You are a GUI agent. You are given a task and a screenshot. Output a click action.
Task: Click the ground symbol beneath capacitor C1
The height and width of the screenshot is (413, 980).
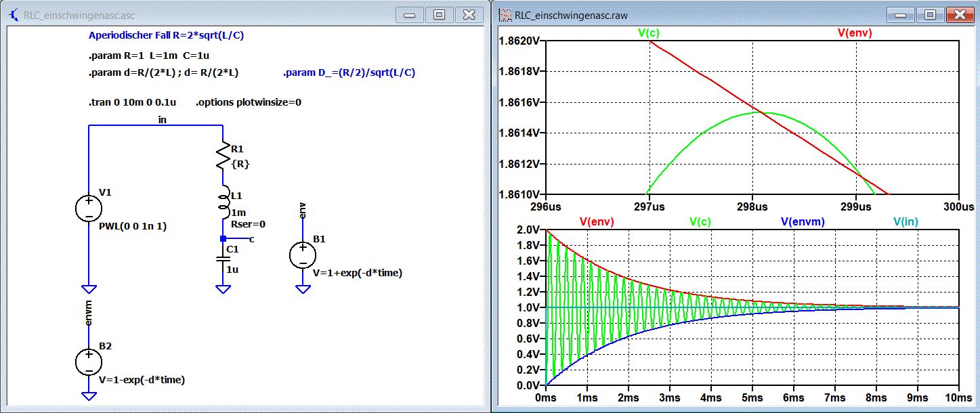pyautogui.click(x=223, y=289)
